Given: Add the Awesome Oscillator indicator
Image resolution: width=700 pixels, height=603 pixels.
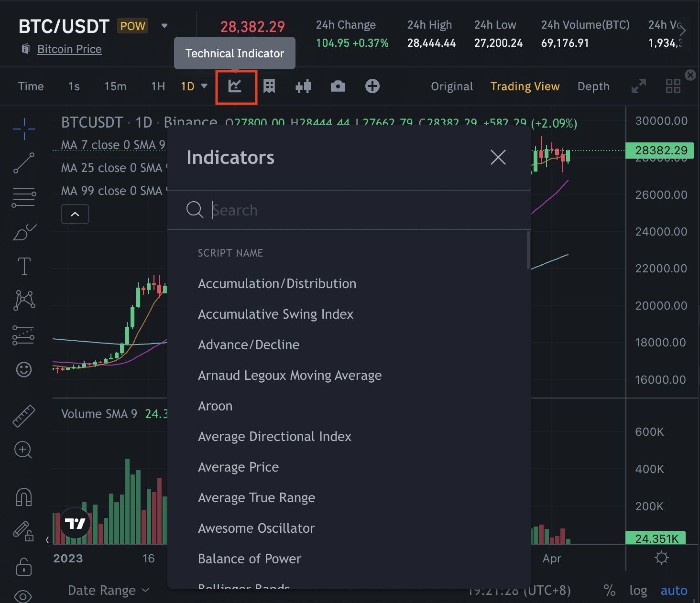Looking at the screenshot, I should (349, 528).
